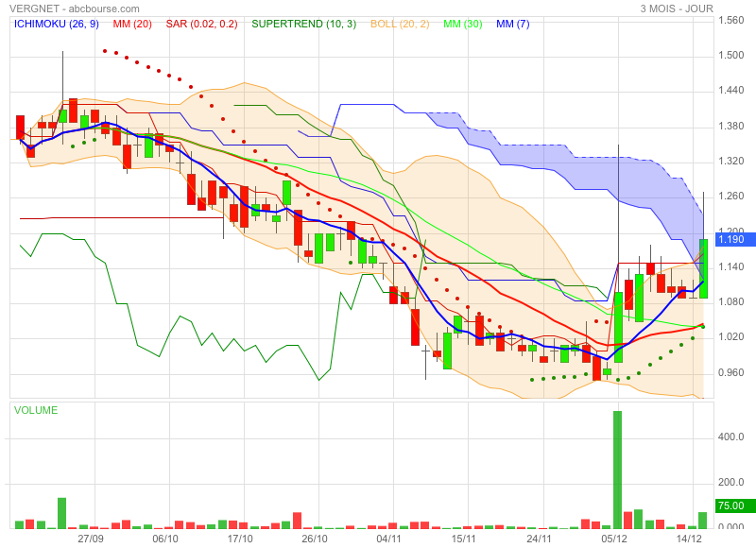Click the 200.0 volume axis label
756x548 pixels.
click(730, 482)
